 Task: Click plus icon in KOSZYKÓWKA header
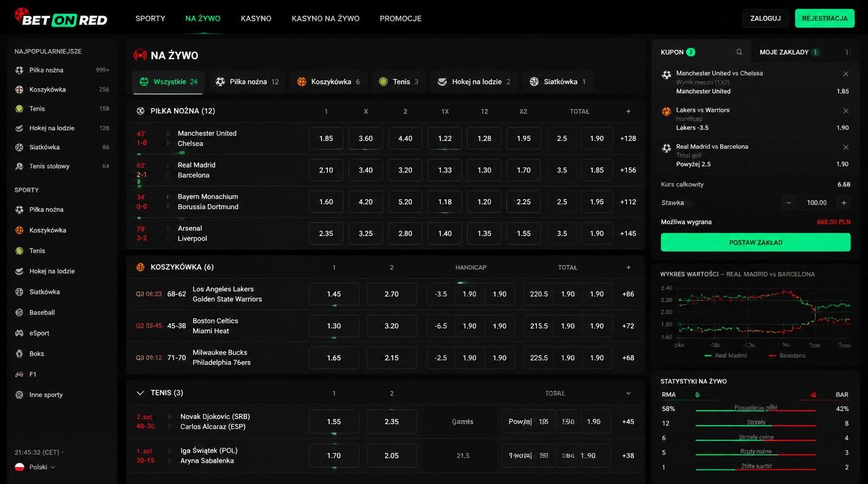(x=628, y=267)
